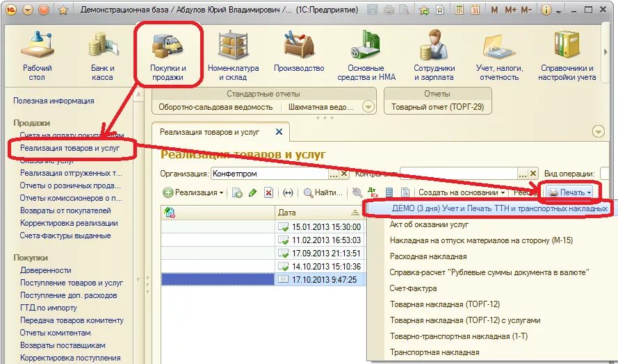618x364 pixels.
Task: Close the Реализация товаров и услуг tab
Action: pyautogui.click(x=279, y=132)
